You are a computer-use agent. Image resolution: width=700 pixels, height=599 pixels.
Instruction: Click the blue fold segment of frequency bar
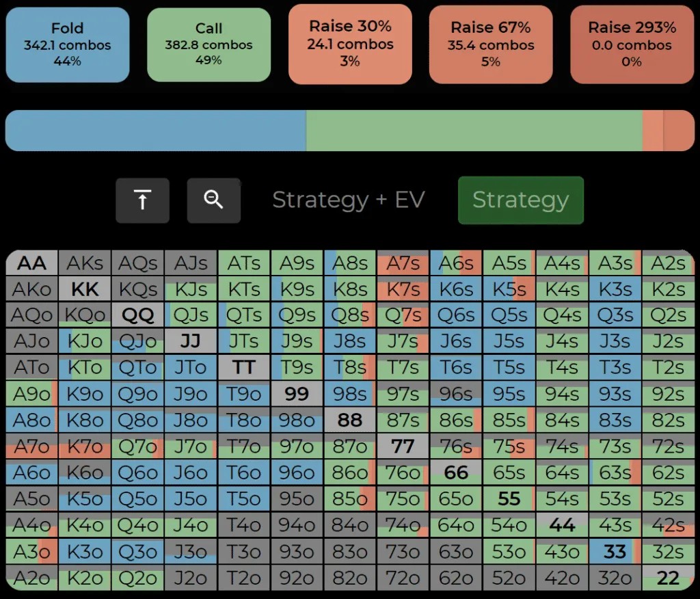[x=155, y=131]
